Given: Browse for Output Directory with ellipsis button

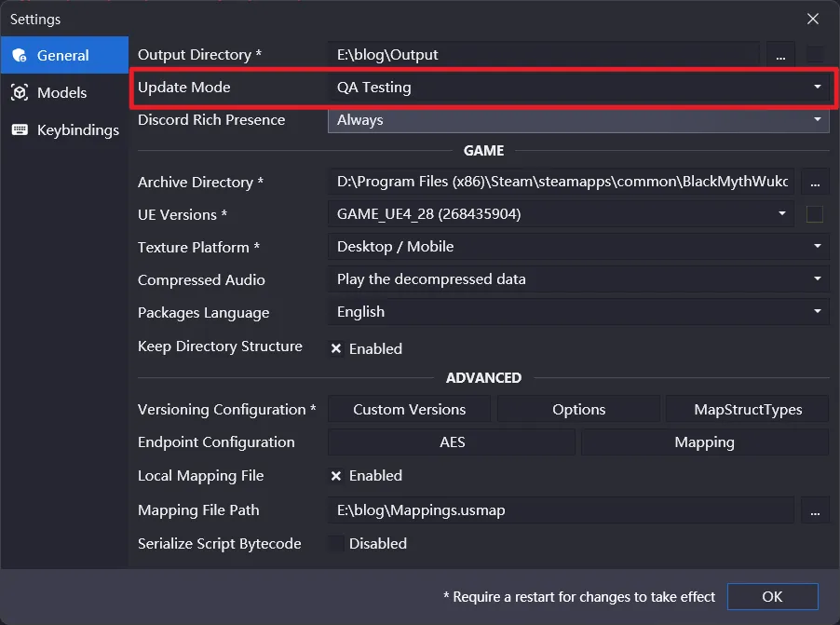Looking at the screenshot, I should pos(780,55).
